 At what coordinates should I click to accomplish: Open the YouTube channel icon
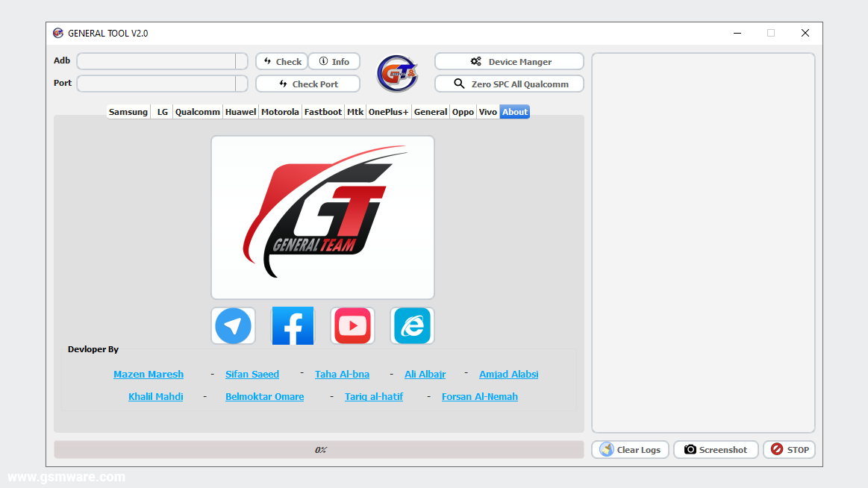tap(352, 325)
